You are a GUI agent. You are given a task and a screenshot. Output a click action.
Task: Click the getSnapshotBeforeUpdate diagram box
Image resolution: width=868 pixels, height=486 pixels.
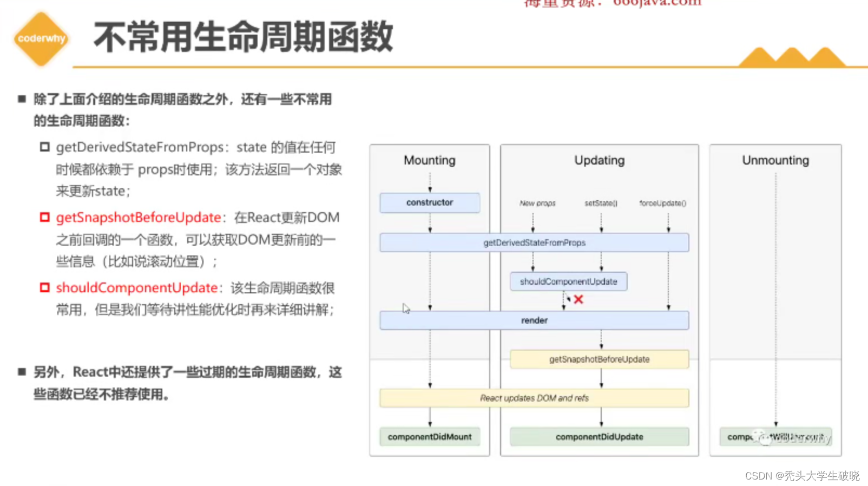600,359
